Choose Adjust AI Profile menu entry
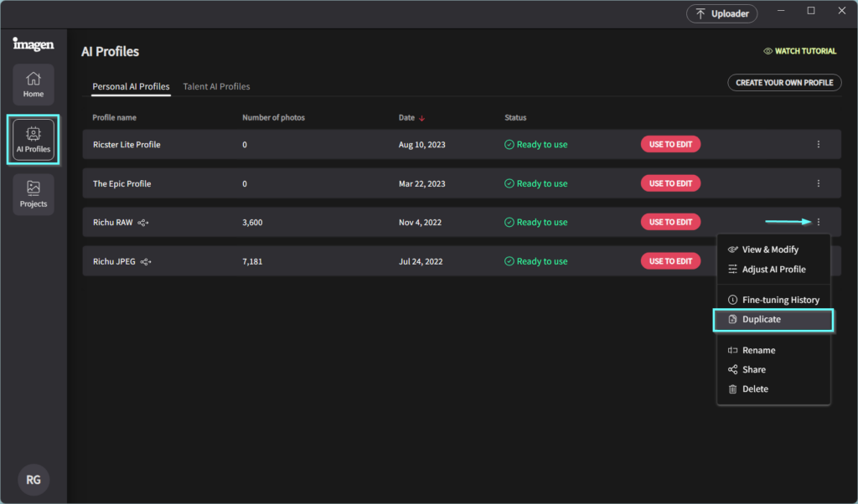 click(x=773, y=270)
